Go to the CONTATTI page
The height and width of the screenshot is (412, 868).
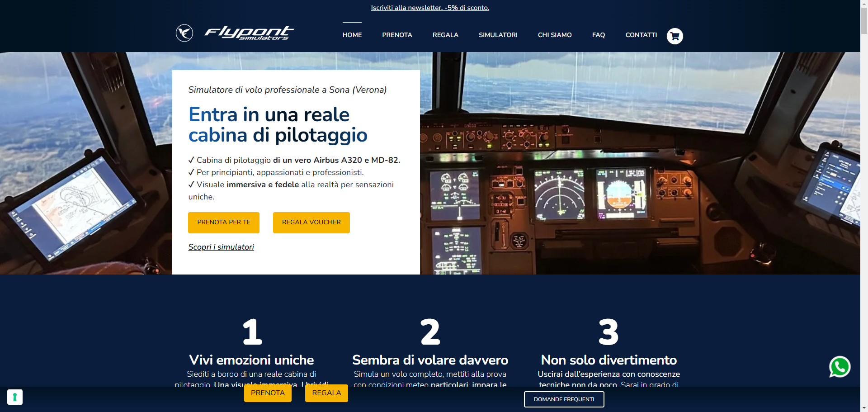[641, 35]
